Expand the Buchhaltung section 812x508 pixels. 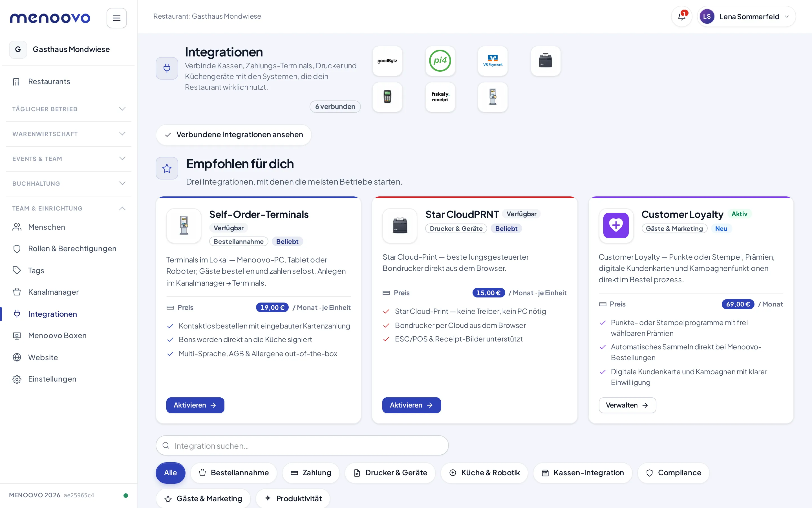coord(69,183)
